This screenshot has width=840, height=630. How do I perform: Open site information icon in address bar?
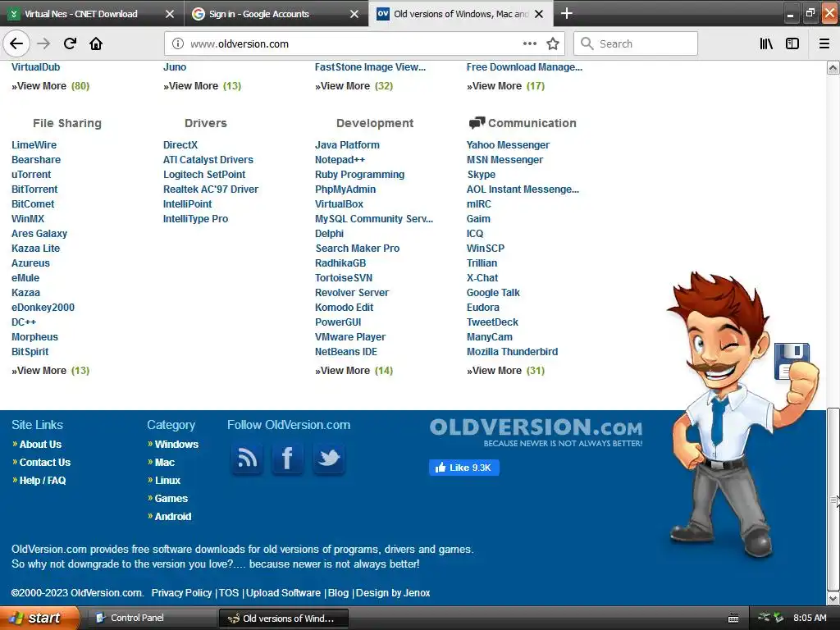[178, 44]
